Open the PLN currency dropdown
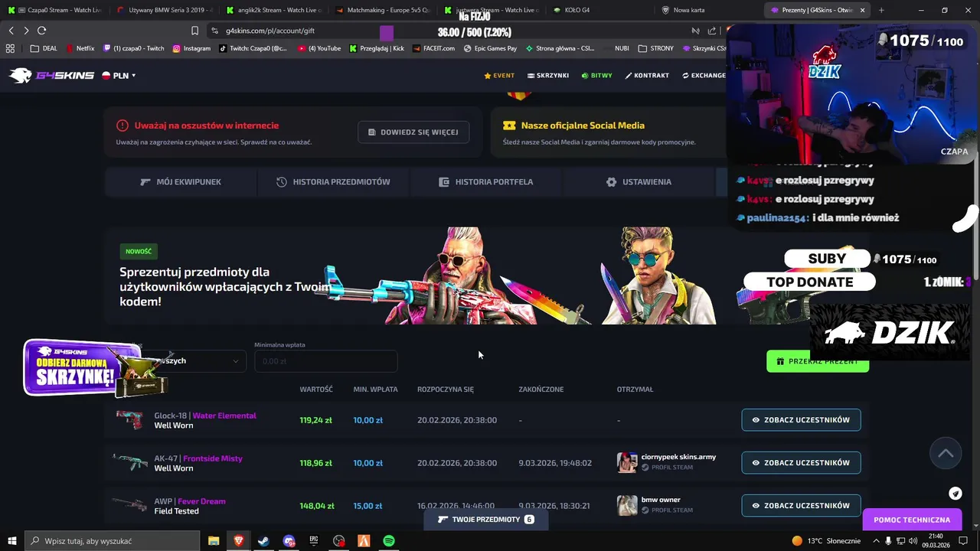The image size is (980, 551). pos(119,76)
